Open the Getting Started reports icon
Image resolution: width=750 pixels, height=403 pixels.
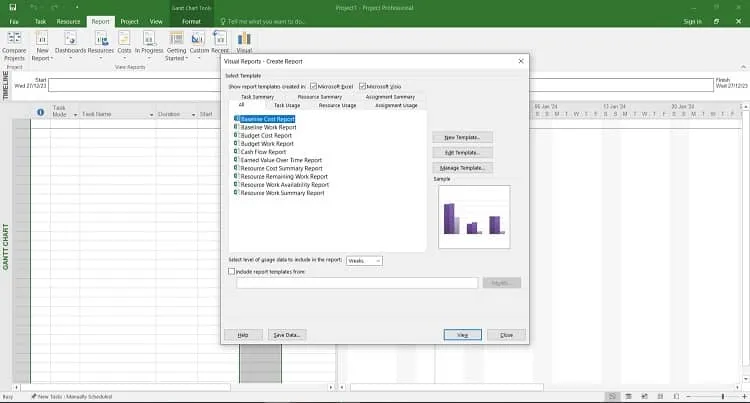tap(176, 38)
